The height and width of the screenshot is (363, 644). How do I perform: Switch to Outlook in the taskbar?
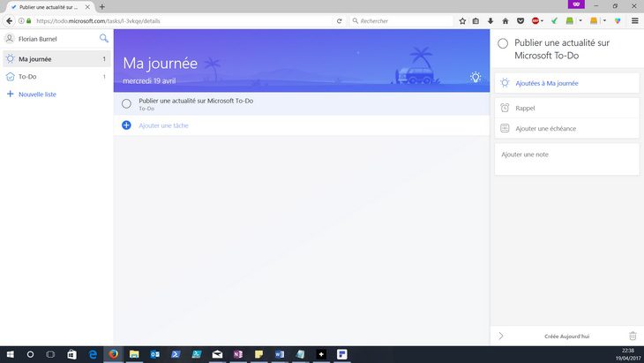(155, 354)
